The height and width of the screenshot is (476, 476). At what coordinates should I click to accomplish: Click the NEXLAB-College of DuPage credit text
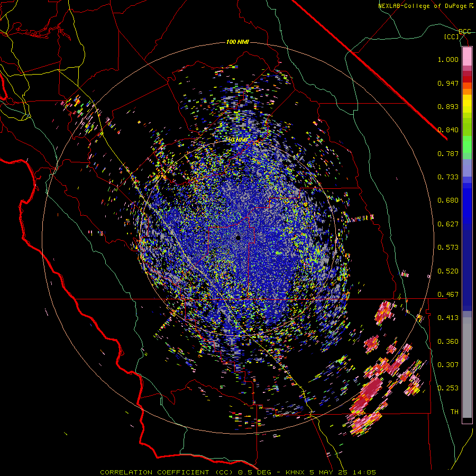(x=426, y=6)
